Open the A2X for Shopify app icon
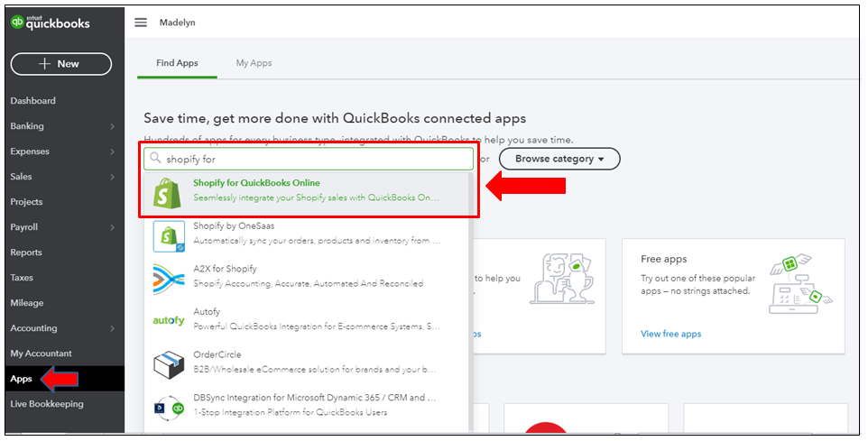This screenshot has height=441, width=868. coord(169,278)
